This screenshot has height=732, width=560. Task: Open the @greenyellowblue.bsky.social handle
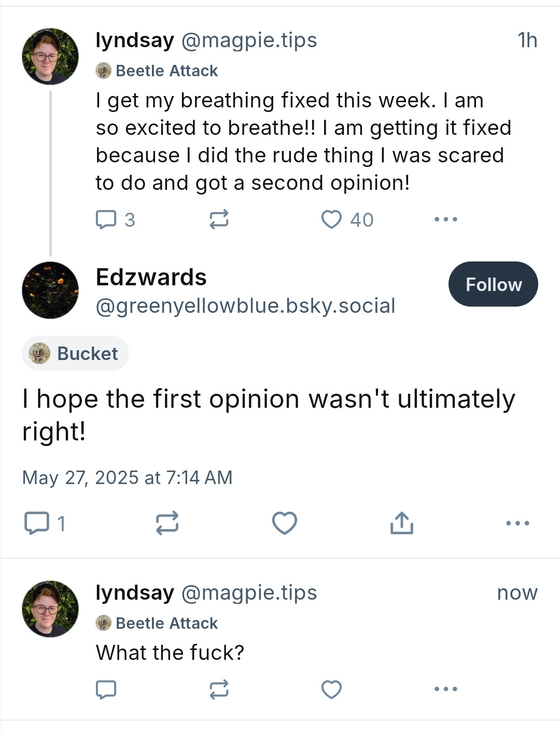click(246, 306)
